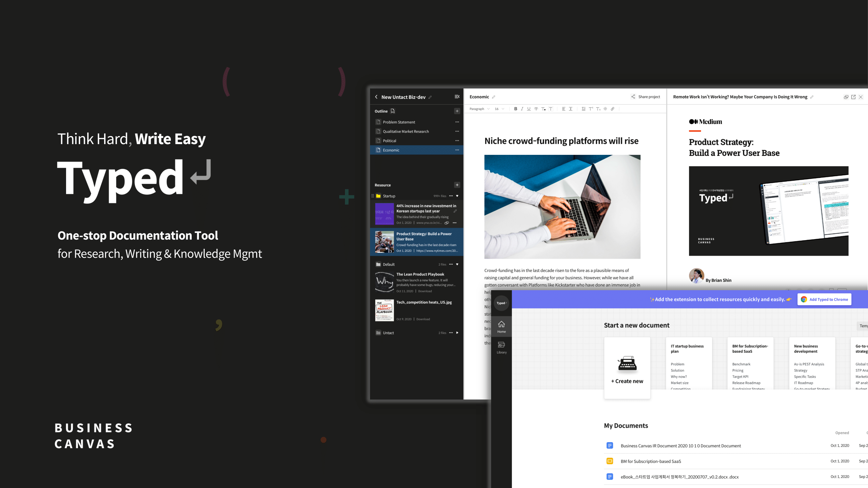Open the www.nytimes.com resource link
868x488 pixels.
(x=437, y=251)
